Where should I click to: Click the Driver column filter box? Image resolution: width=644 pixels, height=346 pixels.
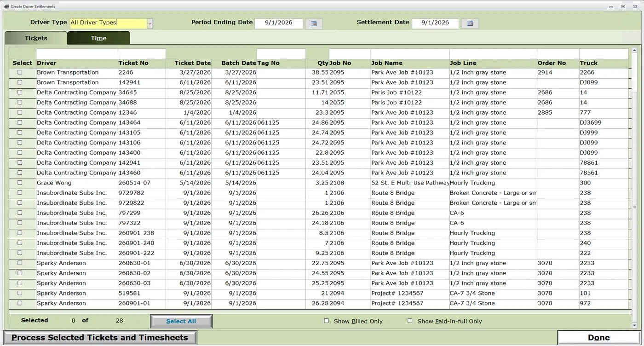point(77,54)
